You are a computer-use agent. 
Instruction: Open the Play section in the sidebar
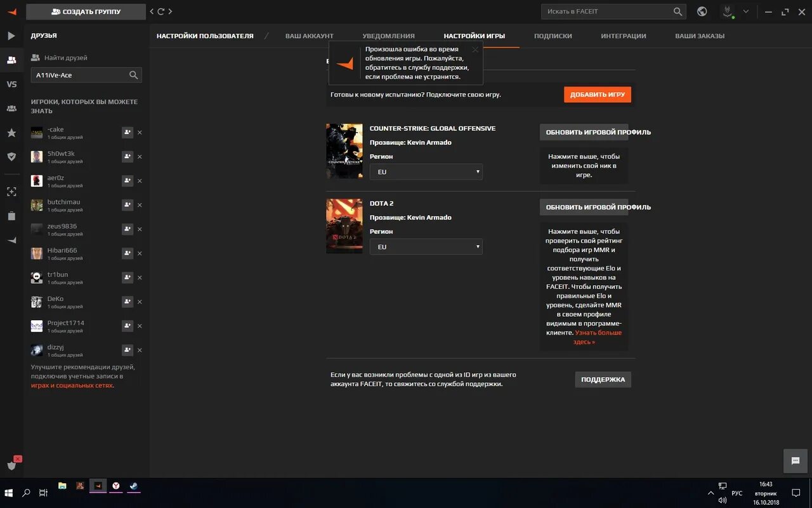(x=11, y=36)
